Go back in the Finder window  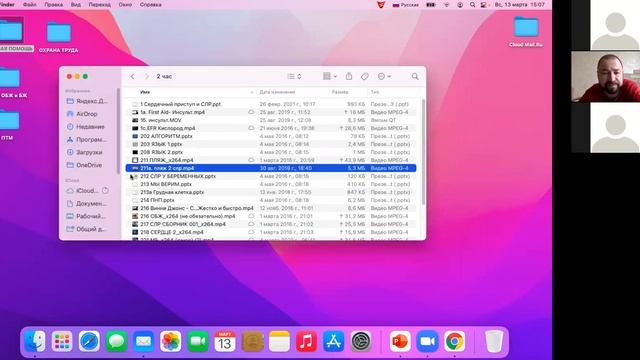pos(133,76)
